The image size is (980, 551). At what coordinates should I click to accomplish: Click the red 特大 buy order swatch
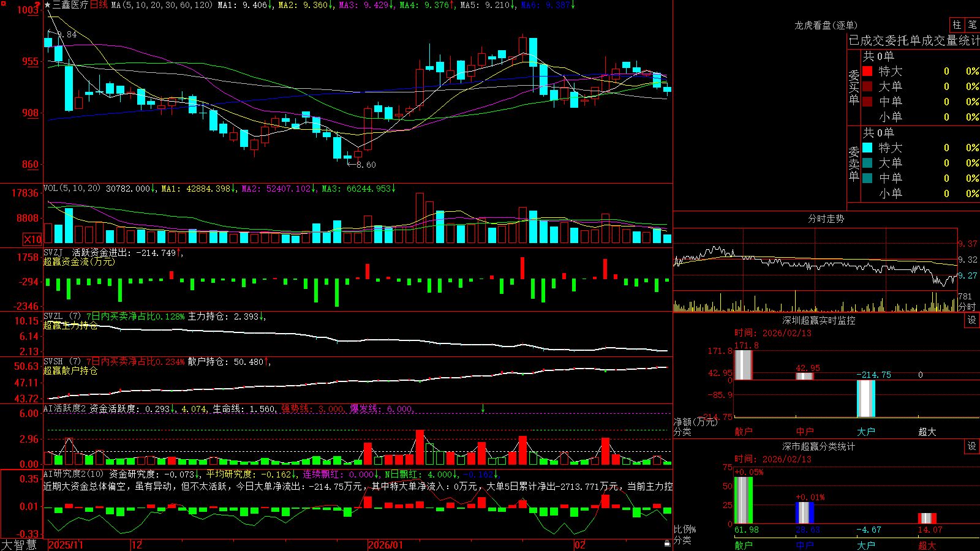point(867,71)
